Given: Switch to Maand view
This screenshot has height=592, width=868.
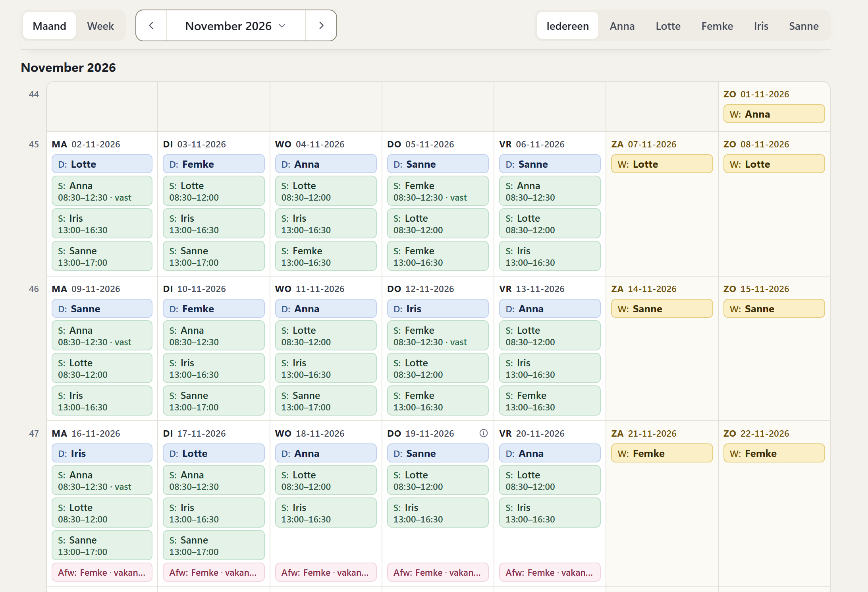Looking at the screenshot, I should click(x=49, y=26).
